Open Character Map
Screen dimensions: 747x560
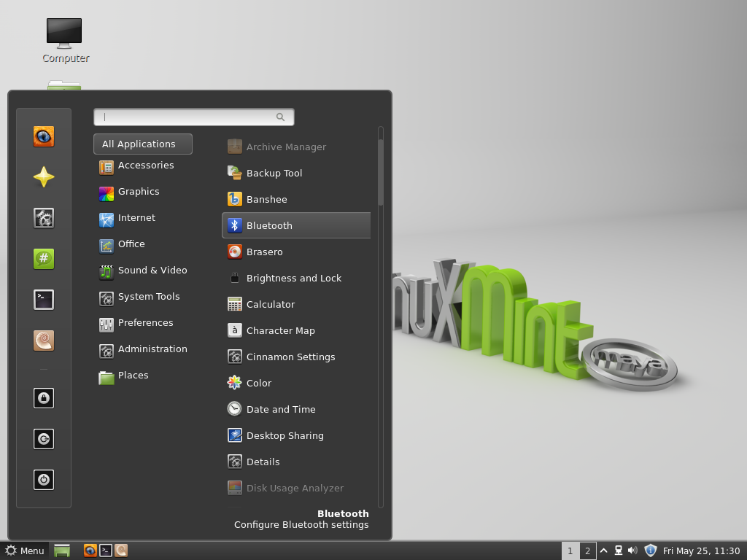[x=296, y=330]
